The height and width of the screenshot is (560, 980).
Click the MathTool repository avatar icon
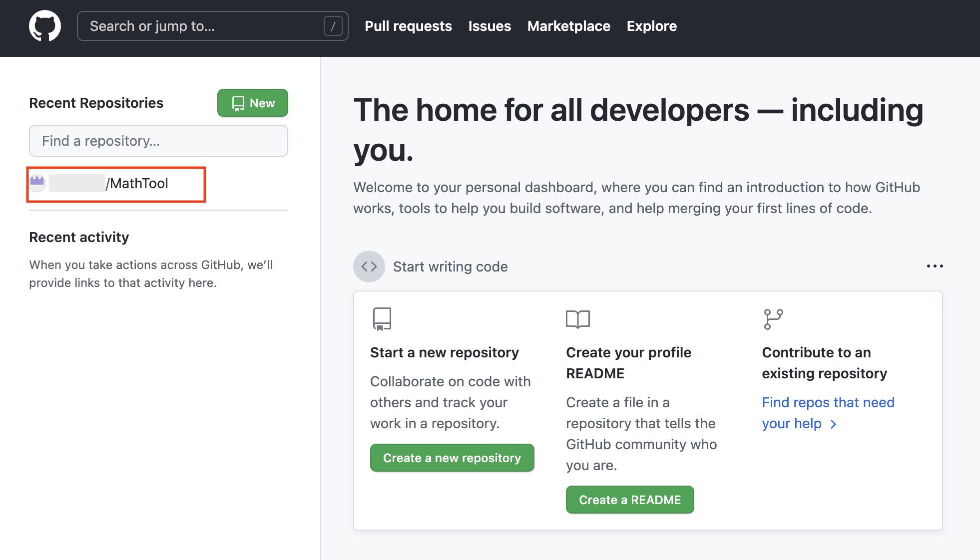point(37,183)
